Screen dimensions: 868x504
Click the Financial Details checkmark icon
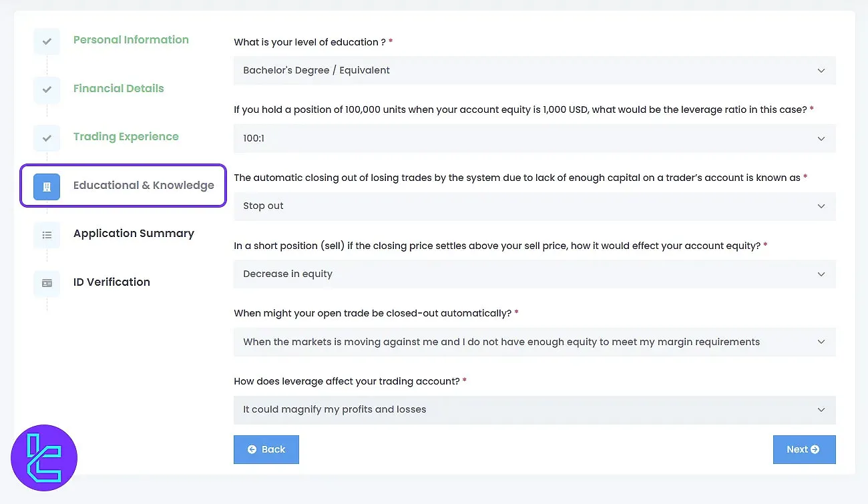coord(46,90)
